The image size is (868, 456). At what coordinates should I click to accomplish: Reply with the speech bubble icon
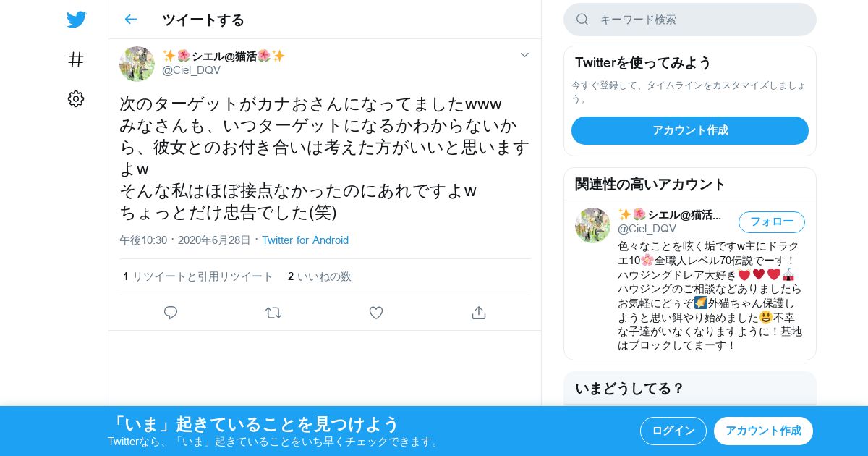pyautogui.click(x=171, y=313)
